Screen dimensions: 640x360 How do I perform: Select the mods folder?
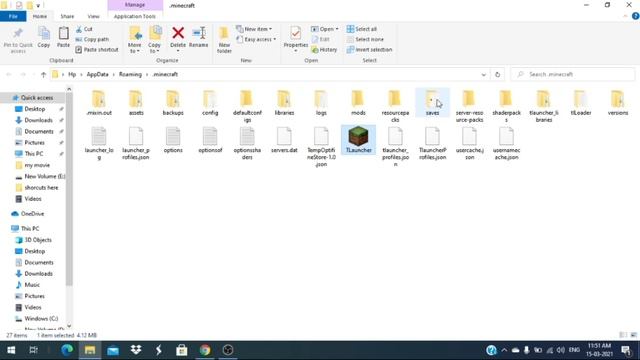coord(358,103)
